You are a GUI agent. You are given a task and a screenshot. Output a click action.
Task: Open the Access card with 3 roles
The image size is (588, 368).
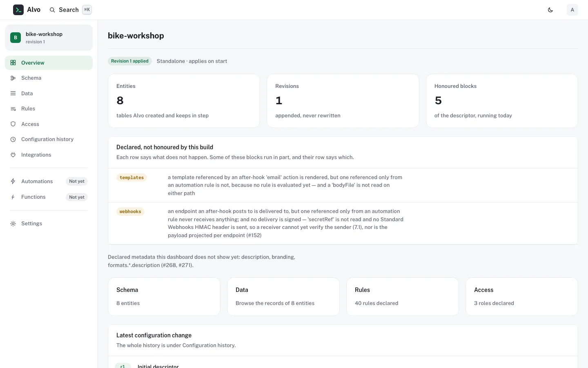[522, 296]
